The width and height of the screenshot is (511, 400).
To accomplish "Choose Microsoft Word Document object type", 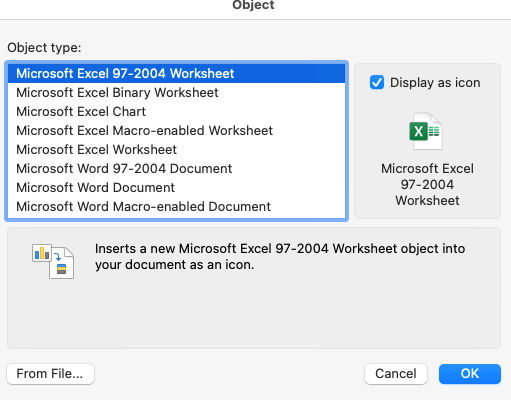I will tap(176, 187).
